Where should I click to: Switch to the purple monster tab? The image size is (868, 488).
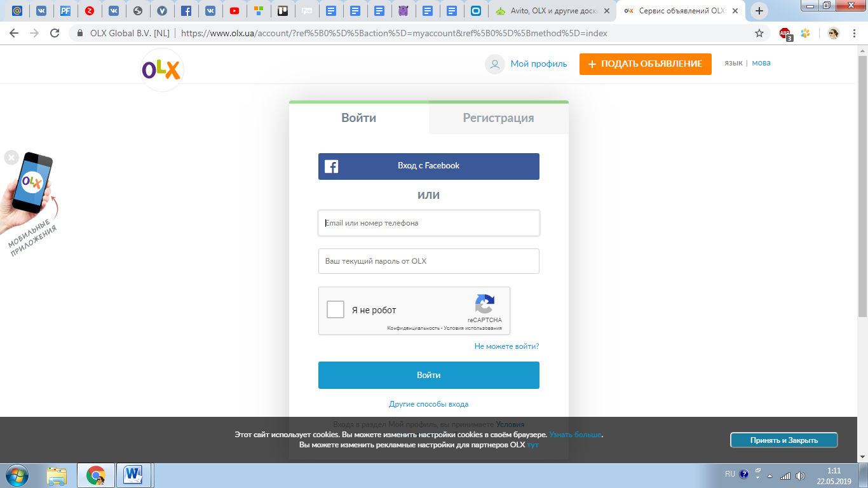(403, 11)
